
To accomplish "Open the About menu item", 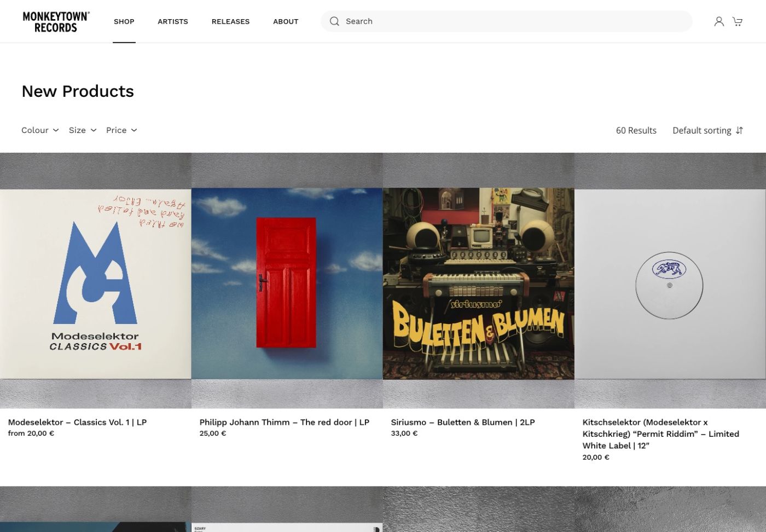I will [x=286, y=21].
